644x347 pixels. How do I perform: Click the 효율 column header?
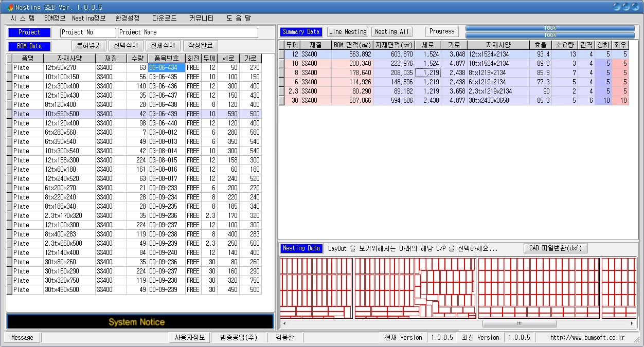tap(541, 45)
